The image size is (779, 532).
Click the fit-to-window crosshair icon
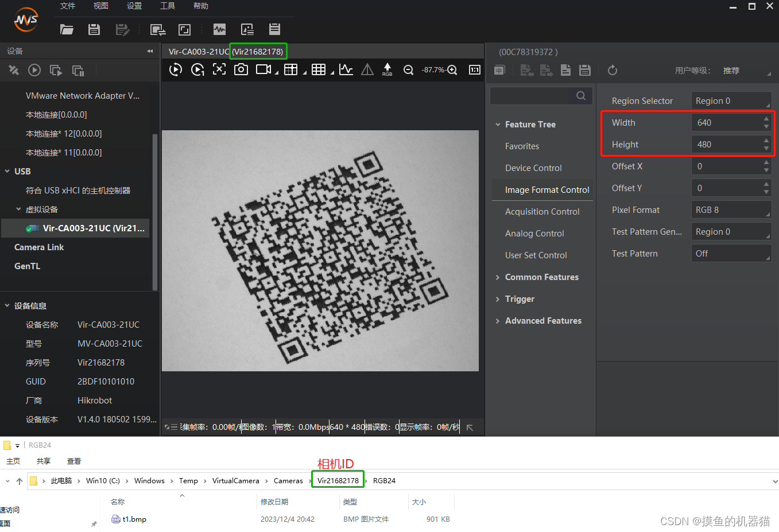[219, 69]
